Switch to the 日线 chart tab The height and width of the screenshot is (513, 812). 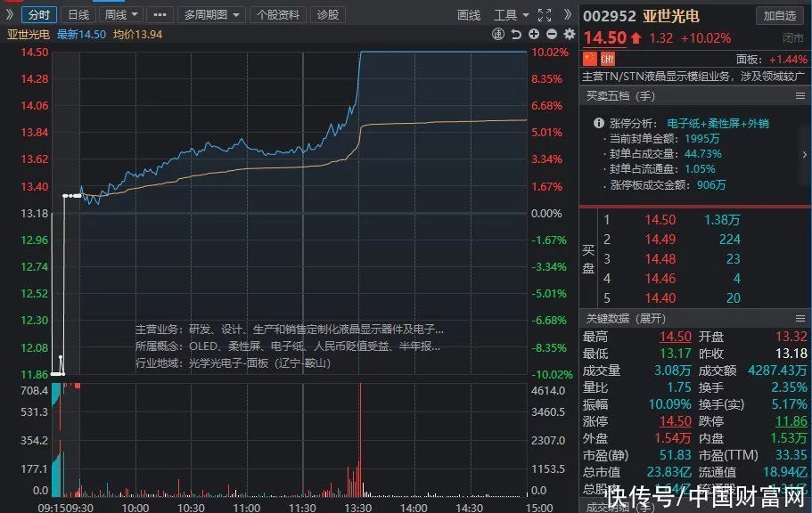click(78, 14)
